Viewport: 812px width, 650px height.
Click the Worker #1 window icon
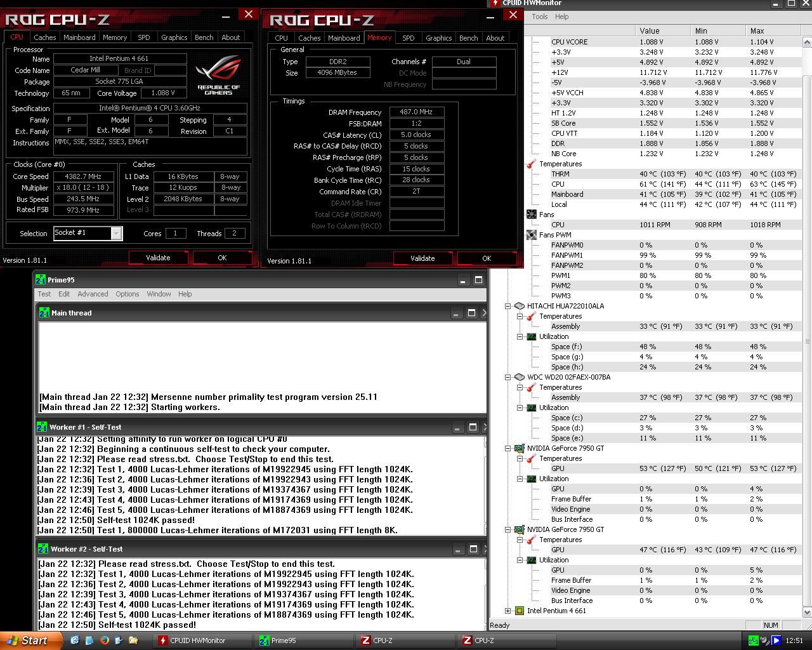(43, 427)
